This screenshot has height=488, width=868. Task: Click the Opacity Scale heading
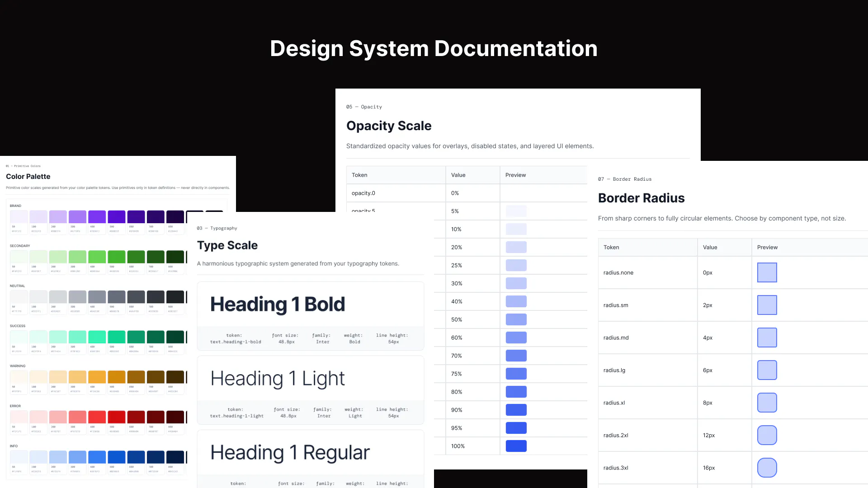click(389, 126)
